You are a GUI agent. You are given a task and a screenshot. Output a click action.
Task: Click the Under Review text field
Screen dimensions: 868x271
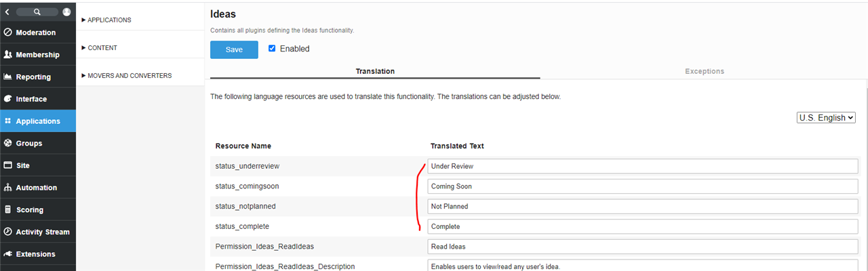click(643, 166)
